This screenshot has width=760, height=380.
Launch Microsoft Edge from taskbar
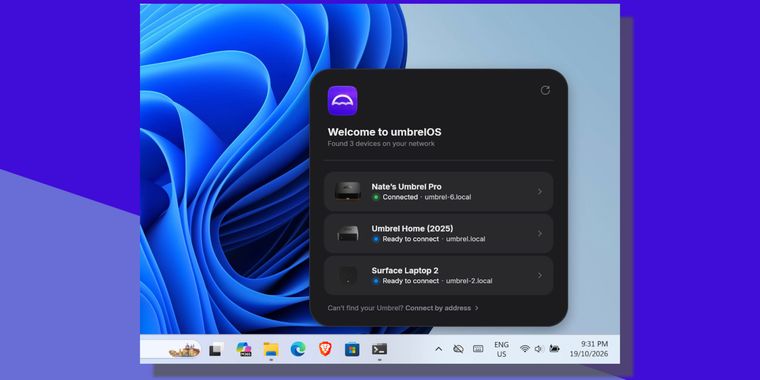(298, 349)
